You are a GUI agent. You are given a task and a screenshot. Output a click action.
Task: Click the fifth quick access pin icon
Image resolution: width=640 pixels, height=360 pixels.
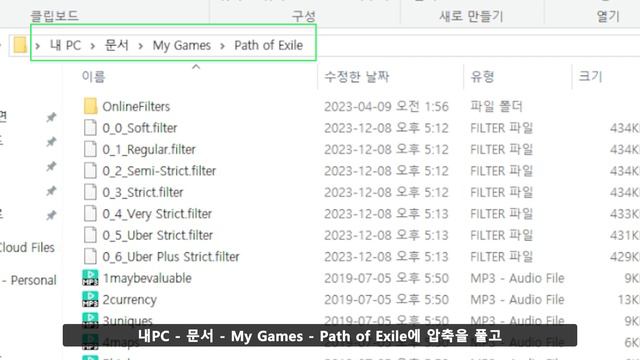tap(51, 215)
